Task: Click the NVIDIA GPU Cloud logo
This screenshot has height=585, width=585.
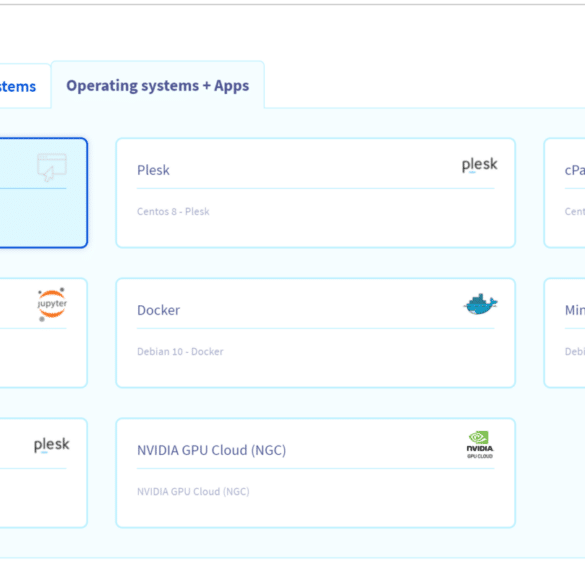Action: click(x=480, y=445)
